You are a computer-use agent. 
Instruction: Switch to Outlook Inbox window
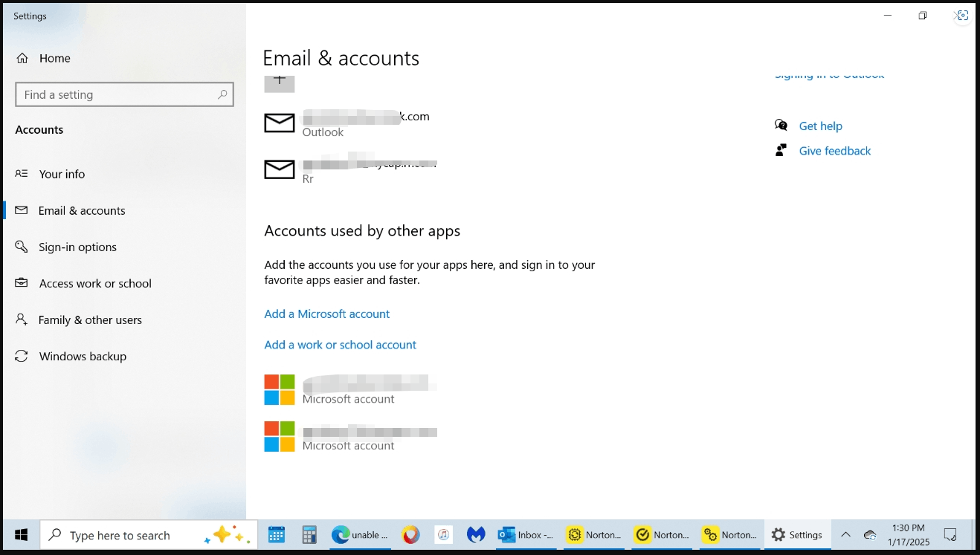pos(527,535)
